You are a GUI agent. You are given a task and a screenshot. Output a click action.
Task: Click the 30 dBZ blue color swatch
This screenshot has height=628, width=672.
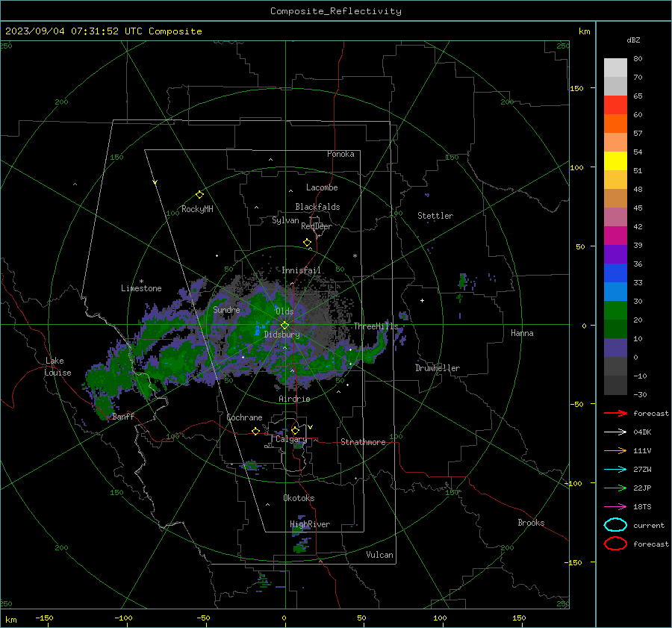coord(615,292)
